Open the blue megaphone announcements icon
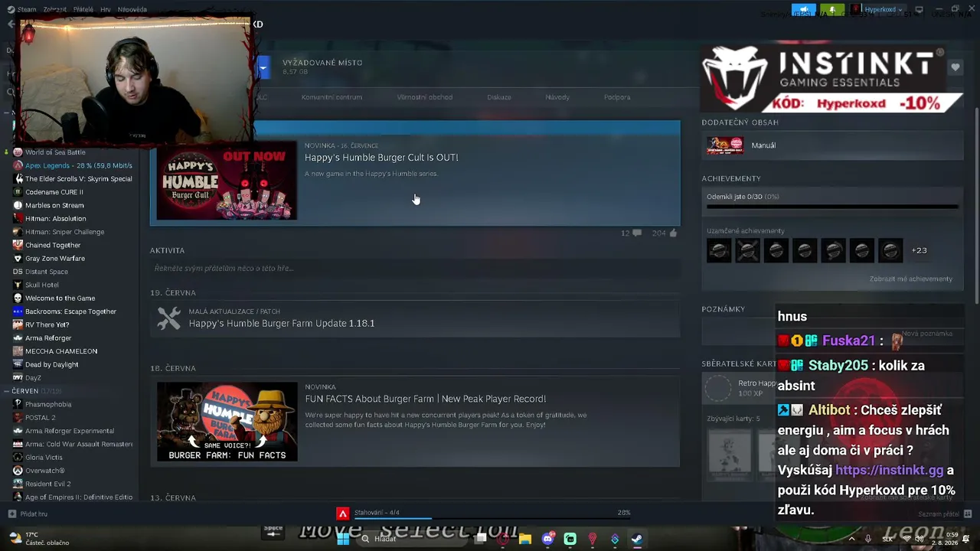 pos(803,10)
